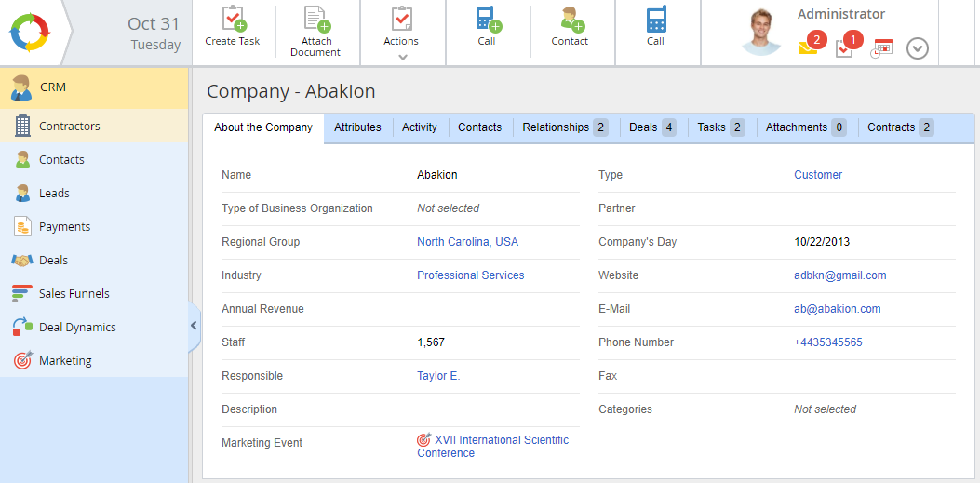Click the Administrator profile photo
The width and height of the screenshot is (980, 483).
tap(761, 33)
